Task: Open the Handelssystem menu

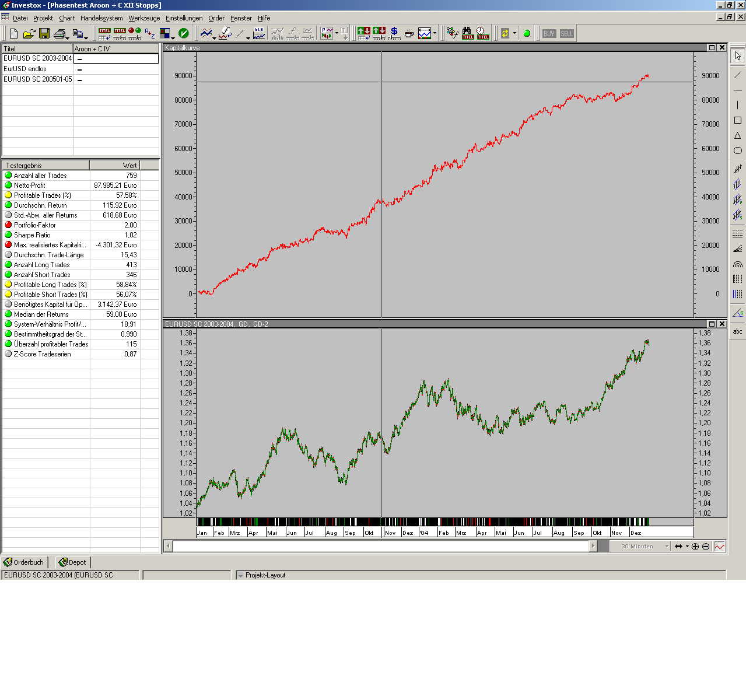Action: (101, 18)
